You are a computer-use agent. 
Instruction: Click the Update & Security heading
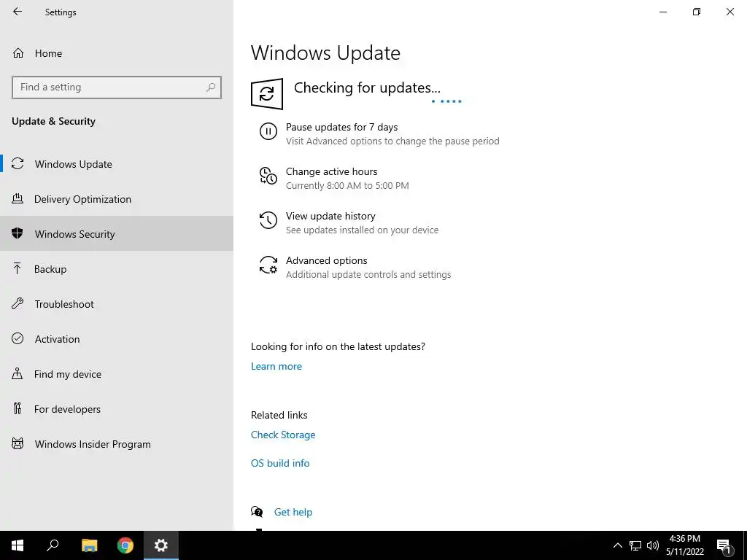coord(53,122)
